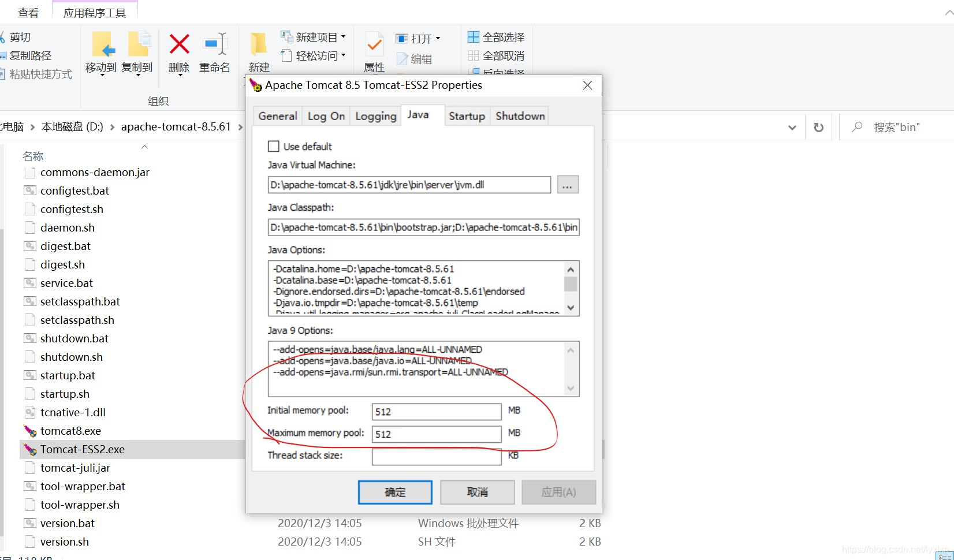This screenshot has width=954, height=560.
Task: Expand the 本地磁盘 (D:) breadcrumb chevron
Action: (x=112, y=127)
